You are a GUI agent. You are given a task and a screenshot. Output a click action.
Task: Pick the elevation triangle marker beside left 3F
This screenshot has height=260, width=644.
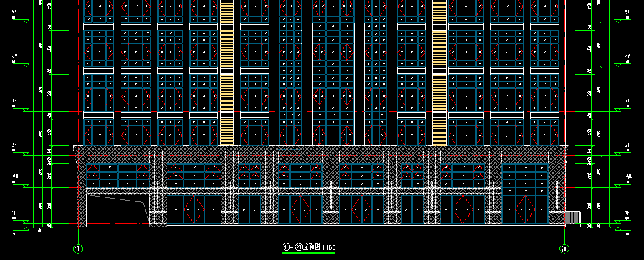point(26,110)
